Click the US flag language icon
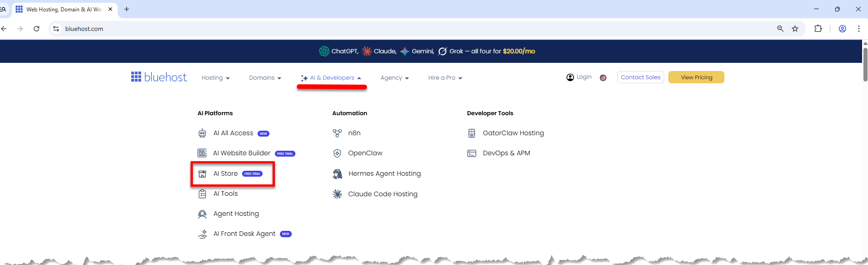The width and height of the screenshot is (868, 265). coord(603,78)
